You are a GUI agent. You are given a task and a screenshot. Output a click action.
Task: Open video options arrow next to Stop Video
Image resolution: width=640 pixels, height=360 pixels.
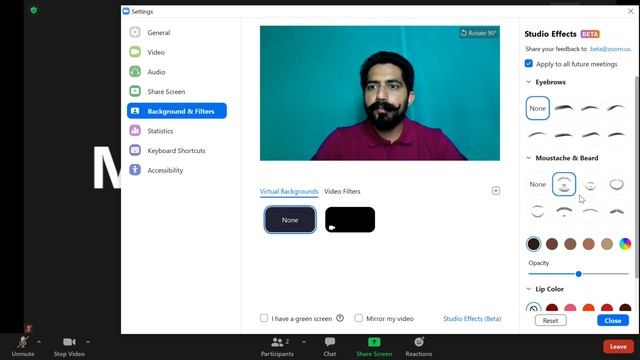88,342
